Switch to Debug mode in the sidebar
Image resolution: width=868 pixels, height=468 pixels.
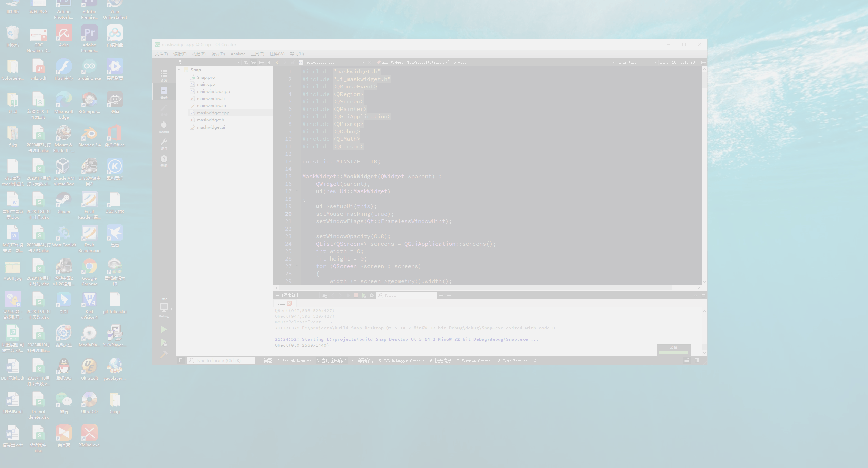[x=164, y=127]
